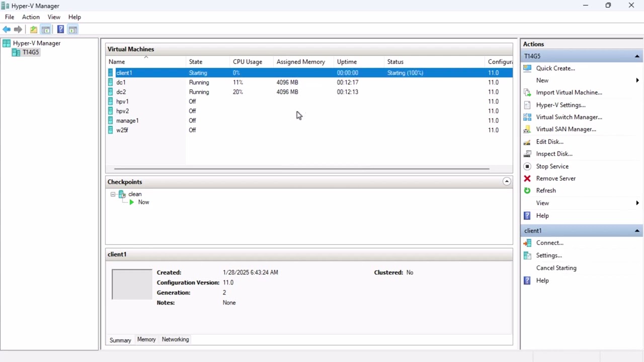
Task: Open Virtual Switch Manager action
Action: (569, 117)
